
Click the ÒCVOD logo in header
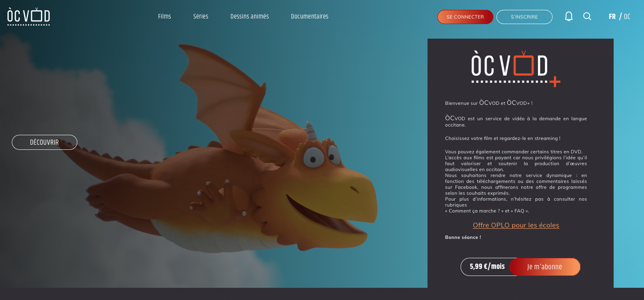29,17
